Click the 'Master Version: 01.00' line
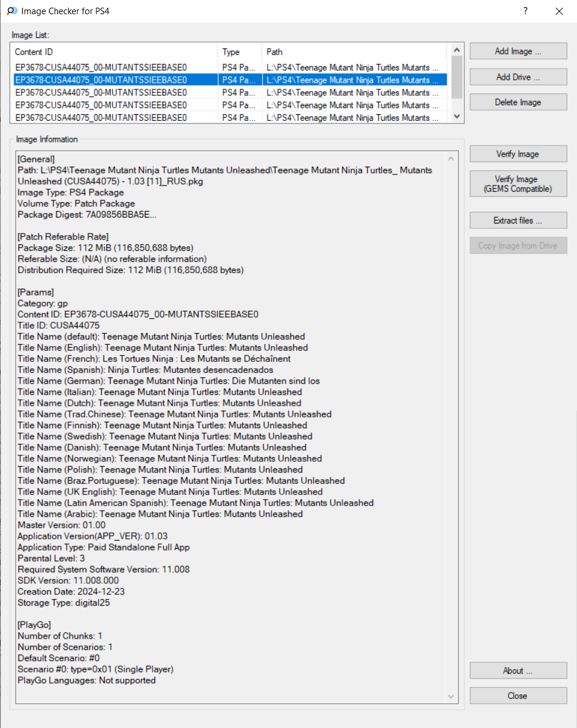This screenshot has width=577, height=728. (x=61, y=525)
